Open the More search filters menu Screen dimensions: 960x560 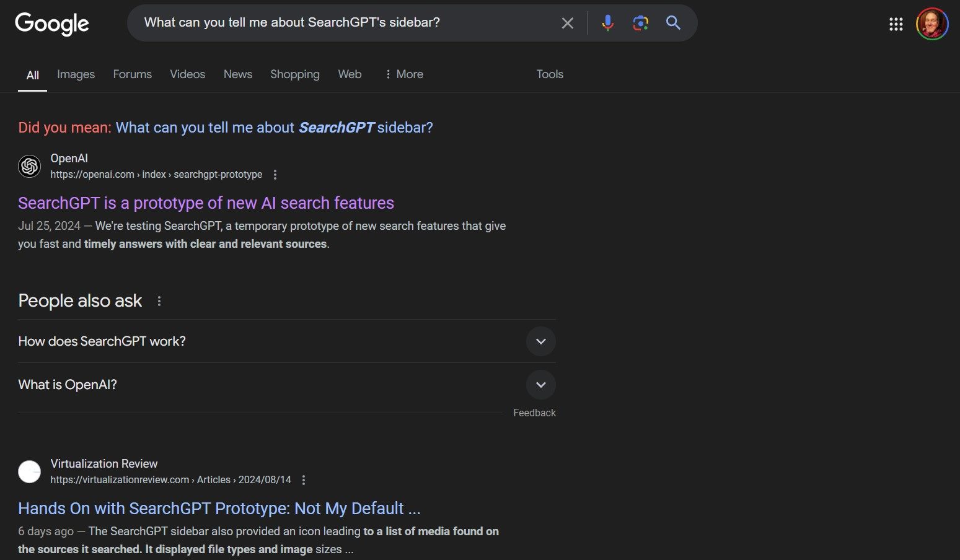pos(404,74)
